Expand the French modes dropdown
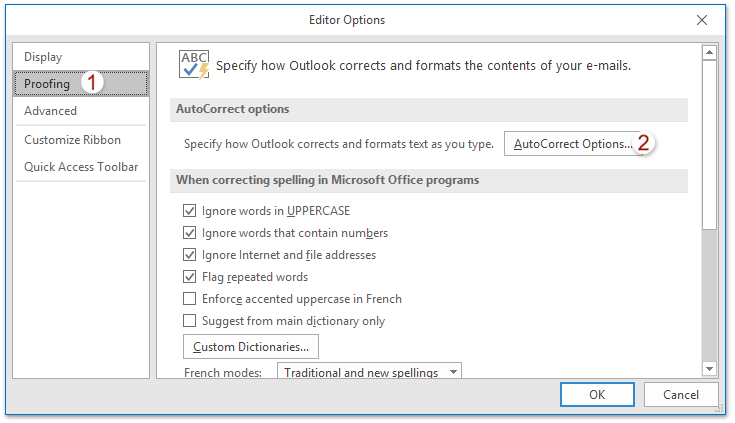The width and height of the screenshot is (735, 423). coord(453,373)
